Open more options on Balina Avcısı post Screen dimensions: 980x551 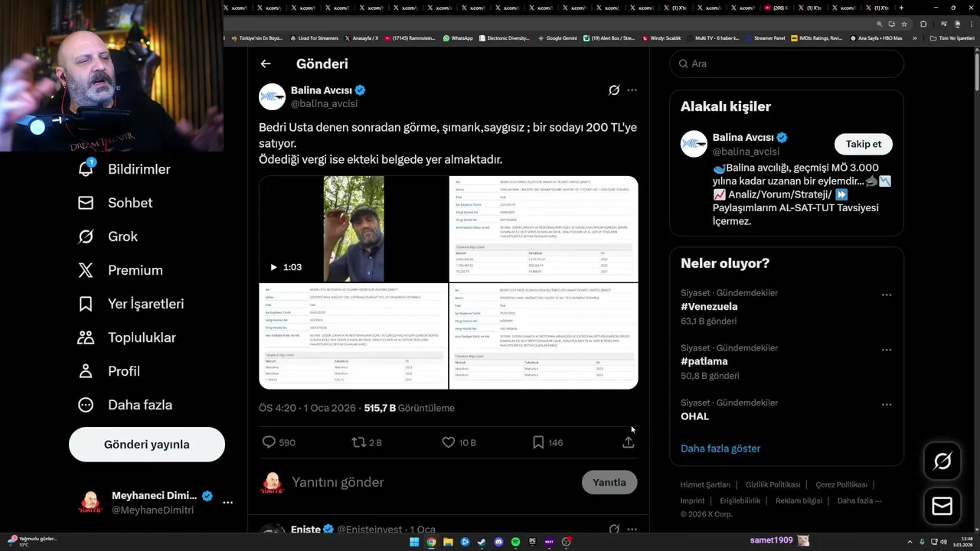(x=632, y=90)
